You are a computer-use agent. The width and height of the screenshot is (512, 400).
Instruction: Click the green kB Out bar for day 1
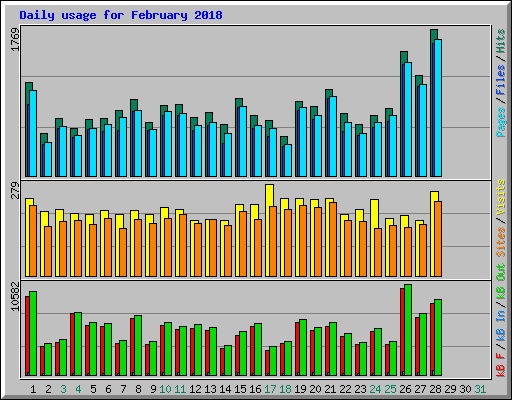coord(33,334)
